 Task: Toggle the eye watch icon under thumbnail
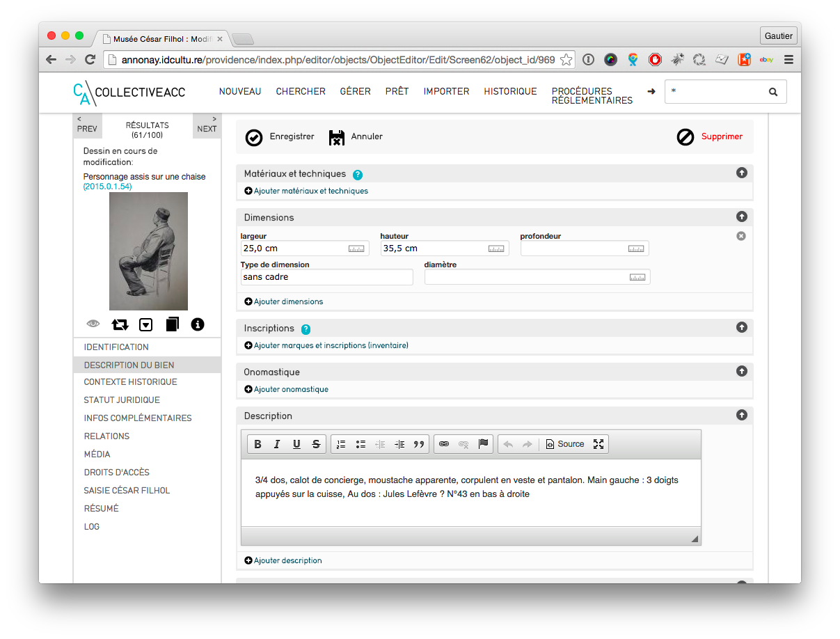[93, 324]
